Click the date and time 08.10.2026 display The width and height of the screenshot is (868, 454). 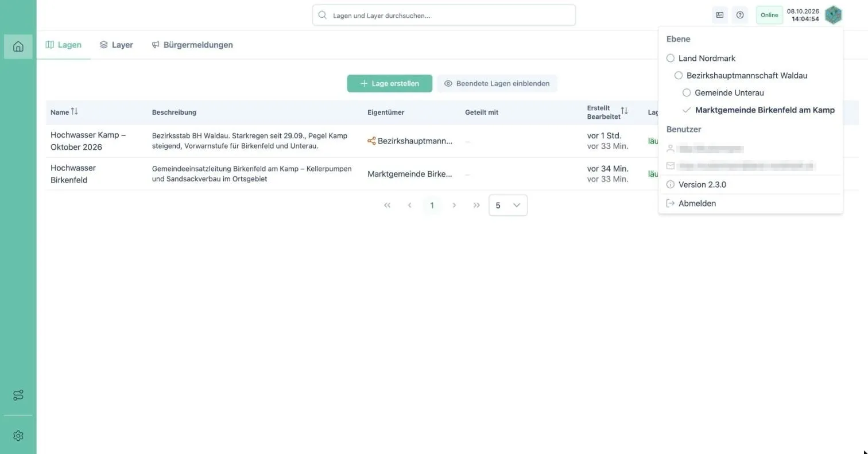point(803,15)
